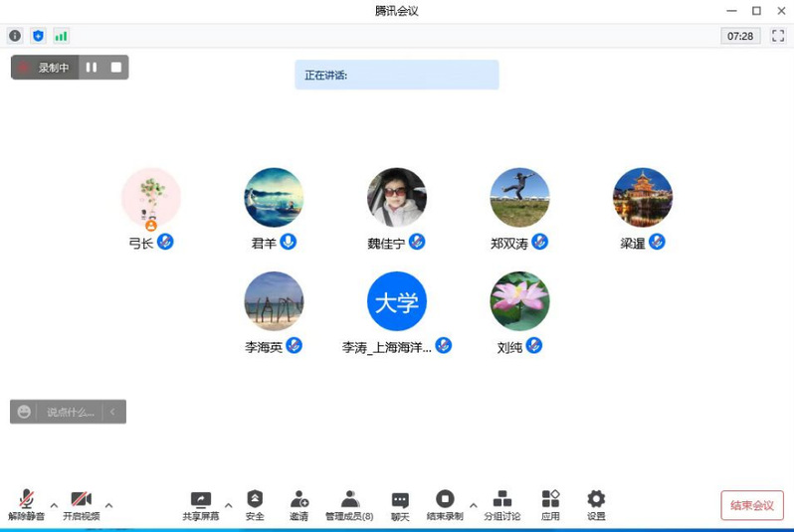Click the red 结束会议 button
This screenshot has width=794, height=532.
(x=751, y=505)
